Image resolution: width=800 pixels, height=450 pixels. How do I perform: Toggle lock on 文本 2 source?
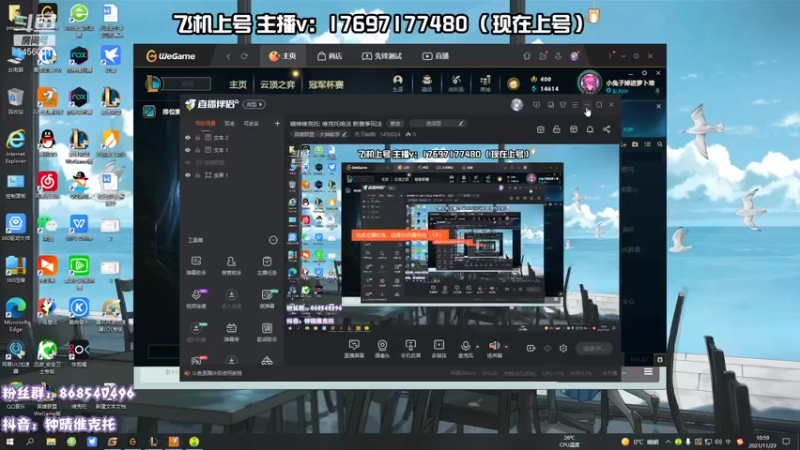[x=197, y=138]
